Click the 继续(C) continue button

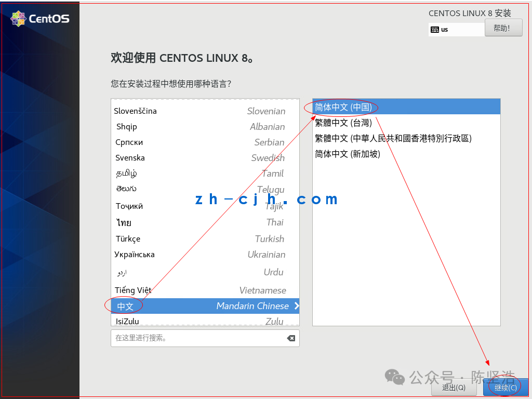coord(506,387)
